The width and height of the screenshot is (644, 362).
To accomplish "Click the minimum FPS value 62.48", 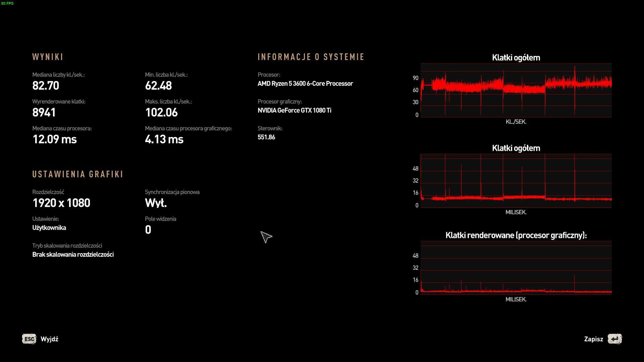I will (158, 85).
